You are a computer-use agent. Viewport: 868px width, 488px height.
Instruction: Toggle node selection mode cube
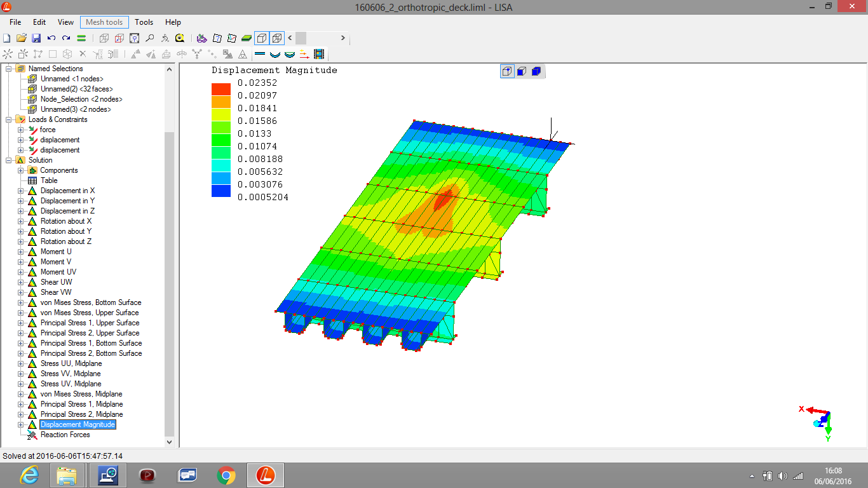click(507, 71)
